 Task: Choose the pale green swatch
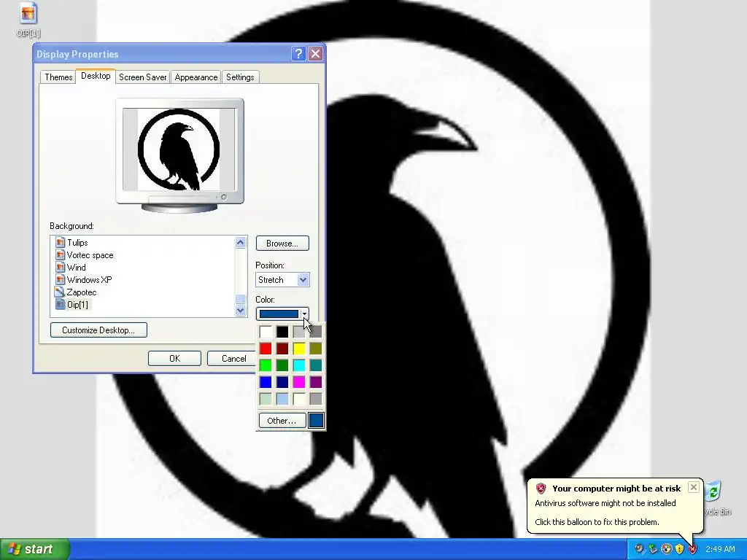pos(266,399)
